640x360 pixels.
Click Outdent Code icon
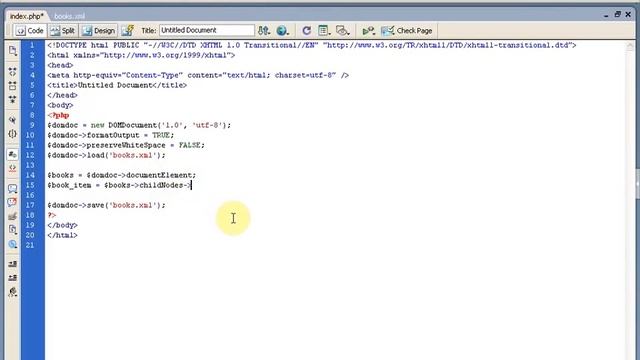pyautogui.click(x=13, y=278)
